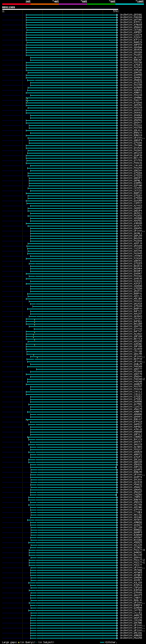
Task: Open hit UniRef100_Q75XU9
Action: (x=131, y=306)
